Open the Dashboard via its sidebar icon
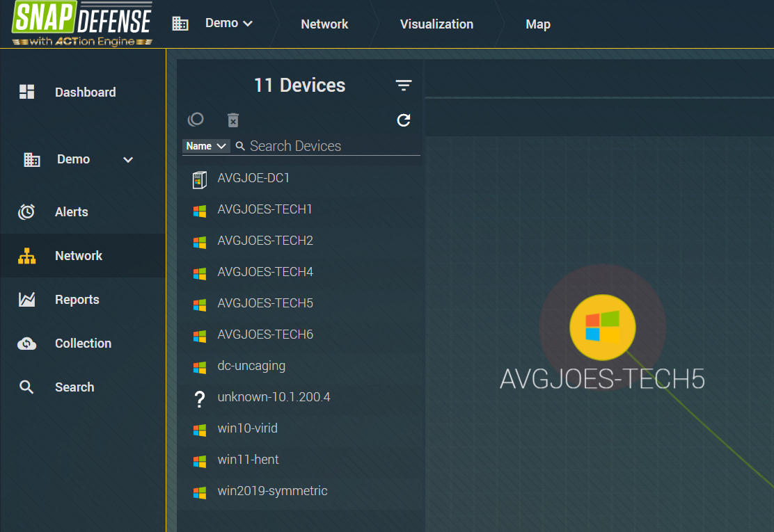 click(26, 91)
